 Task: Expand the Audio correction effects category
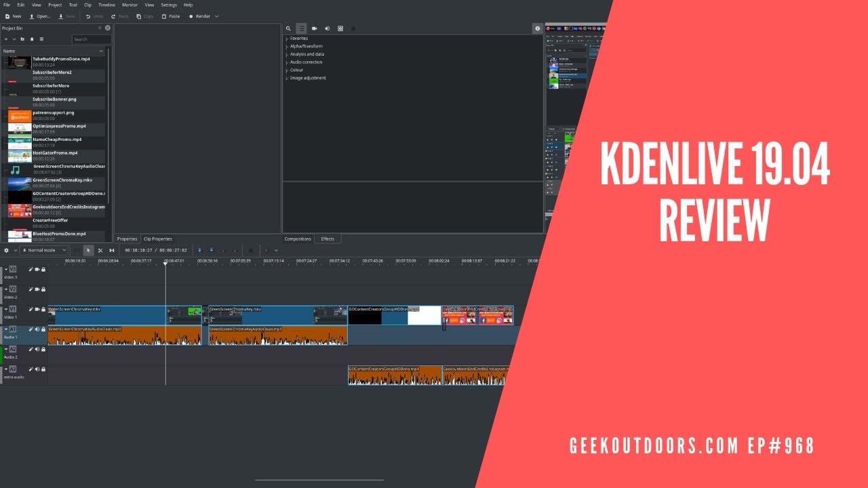coord(287,62)
